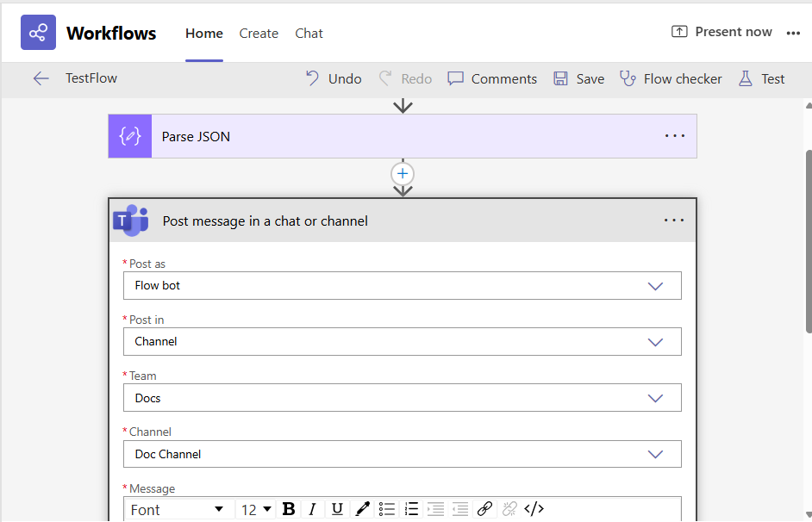Viewport: 812px width, 522px height.
Task: Open the Font family dropdown
Action: [178, 509]
